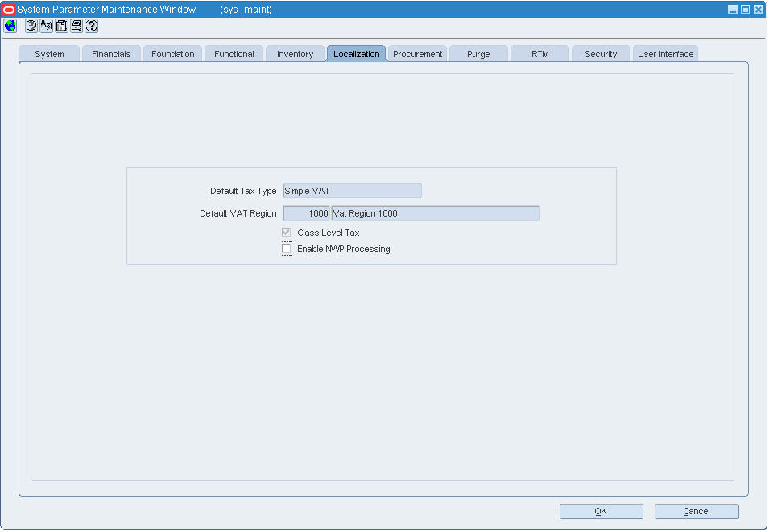Click the Default VAT Region code field
Viewport: 769px width, 532px height.
pos(307,213)
